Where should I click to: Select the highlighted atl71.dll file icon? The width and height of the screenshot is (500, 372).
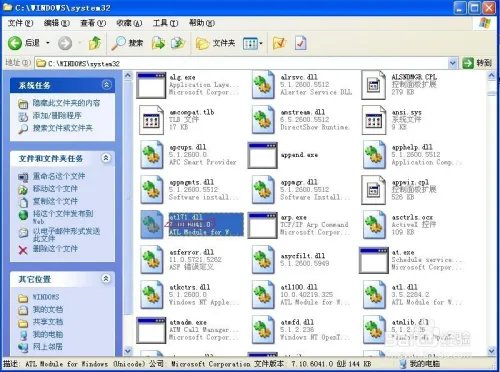coord(152,225)
